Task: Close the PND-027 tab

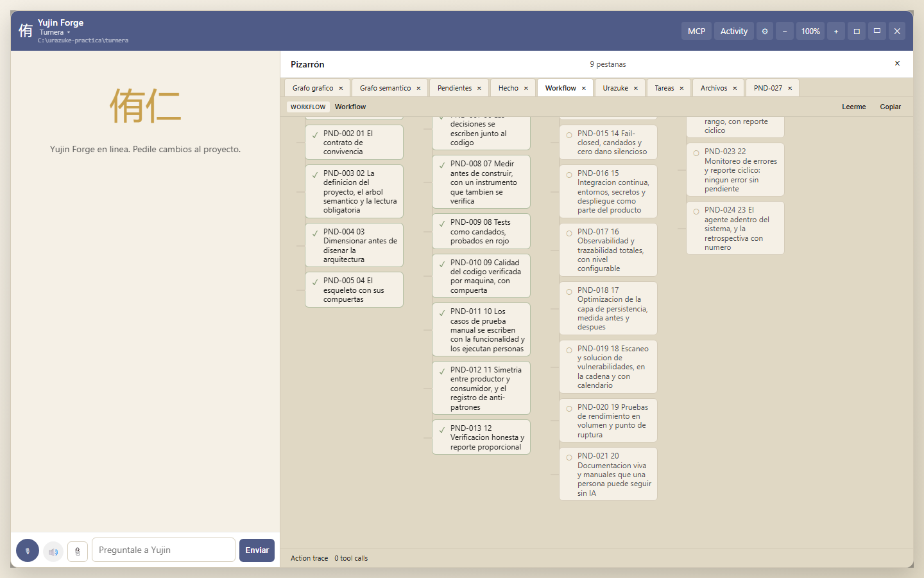Action: (x=790, y=89)
